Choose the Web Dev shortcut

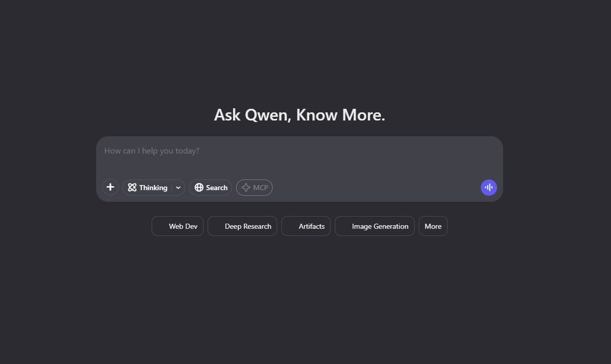(x=178, y=226)
